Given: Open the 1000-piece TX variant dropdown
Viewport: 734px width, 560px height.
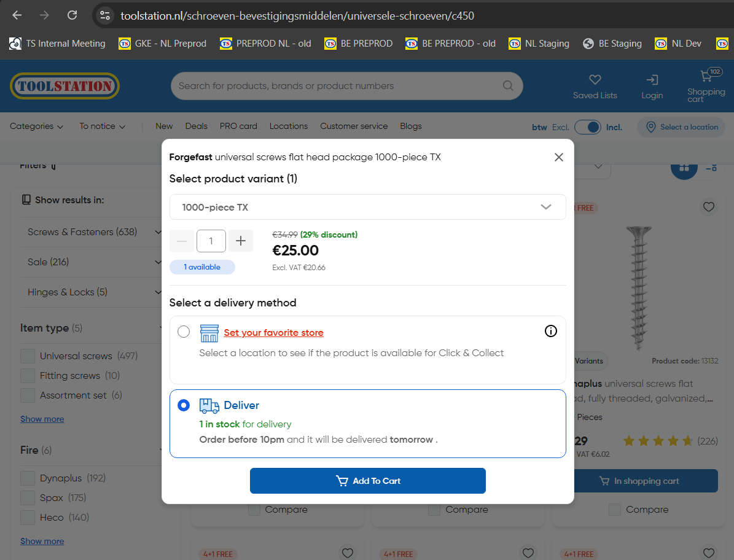Looking at the screenshot, I should click(367, 207).
